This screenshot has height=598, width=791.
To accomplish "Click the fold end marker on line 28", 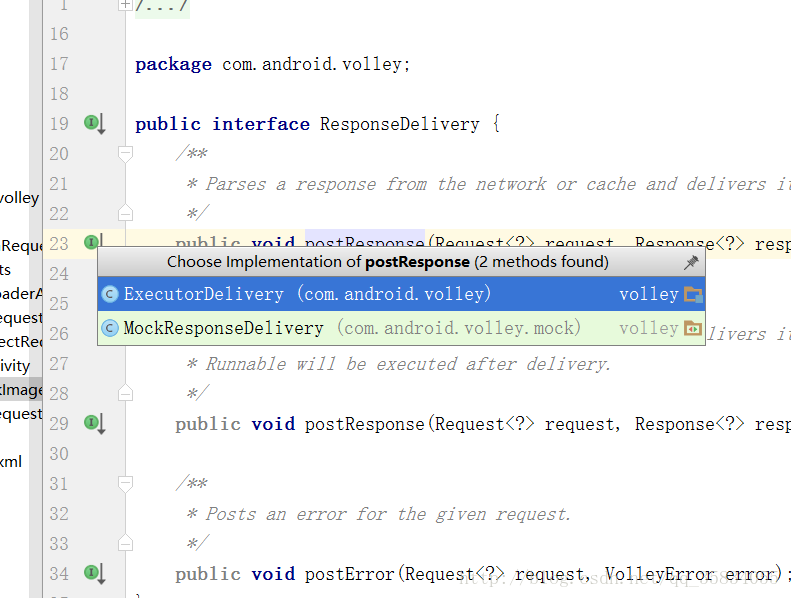I will click(x=125, y=394).
